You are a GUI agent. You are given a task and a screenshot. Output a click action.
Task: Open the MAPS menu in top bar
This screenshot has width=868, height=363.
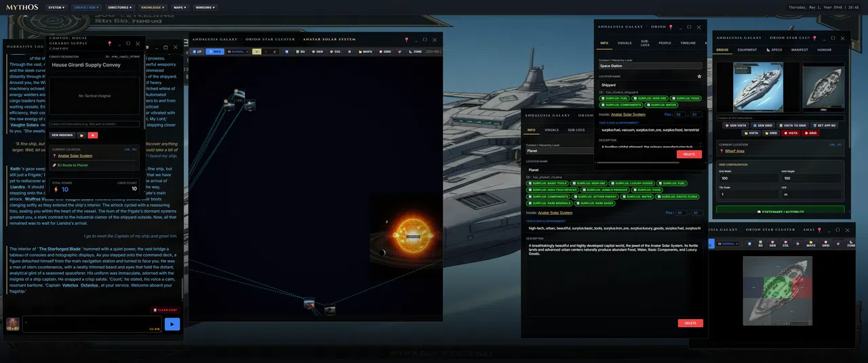click(180, 7)
